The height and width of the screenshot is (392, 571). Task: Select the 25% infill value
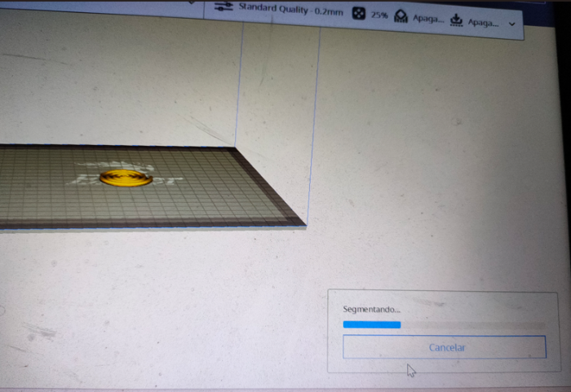[x=379, y=15]
